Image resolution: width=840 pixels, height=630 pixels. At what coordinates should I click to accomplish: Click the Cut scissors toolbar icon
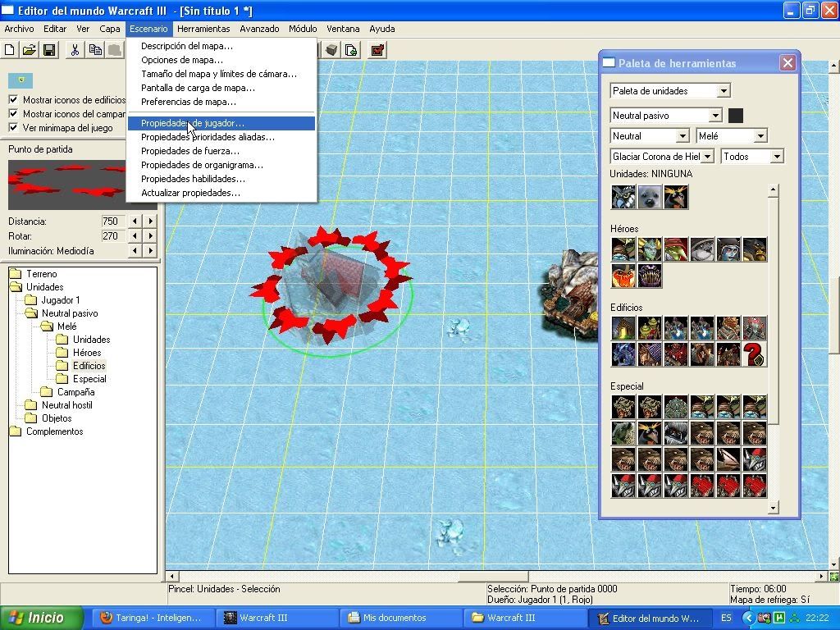[75, 50]
